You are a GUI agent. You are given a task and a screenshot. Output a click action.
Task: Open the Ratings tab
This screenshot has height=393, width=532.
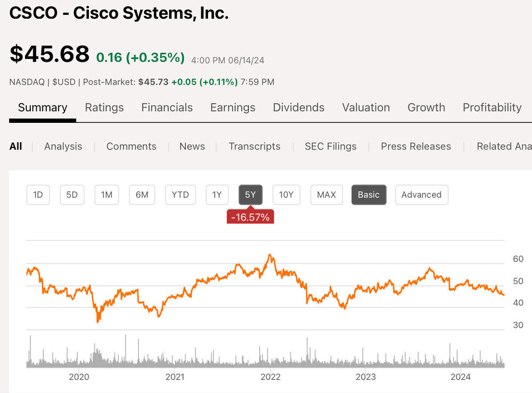pos(104,107)
